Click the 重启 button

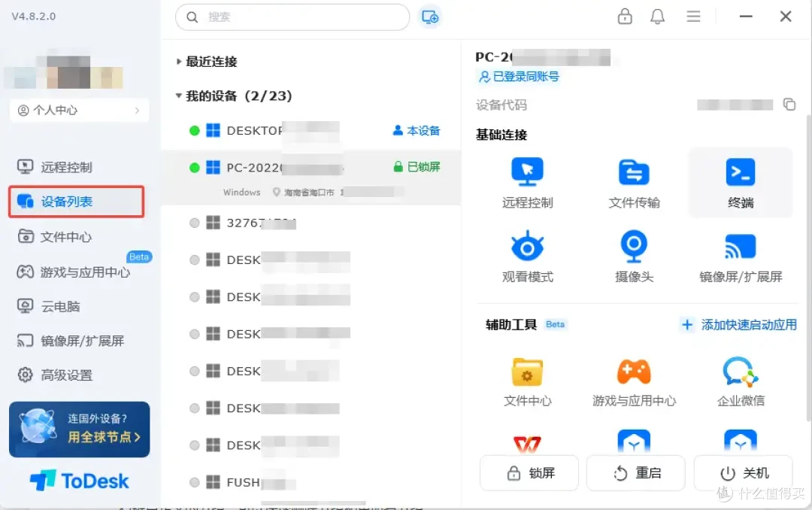(635, 472)
